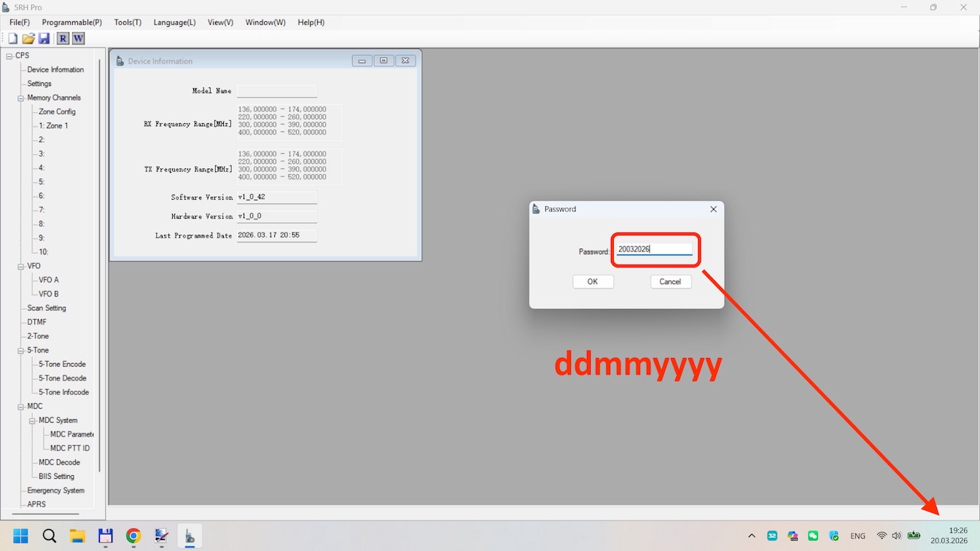
Task: Close the Password dialog with X
Action: 713,209
